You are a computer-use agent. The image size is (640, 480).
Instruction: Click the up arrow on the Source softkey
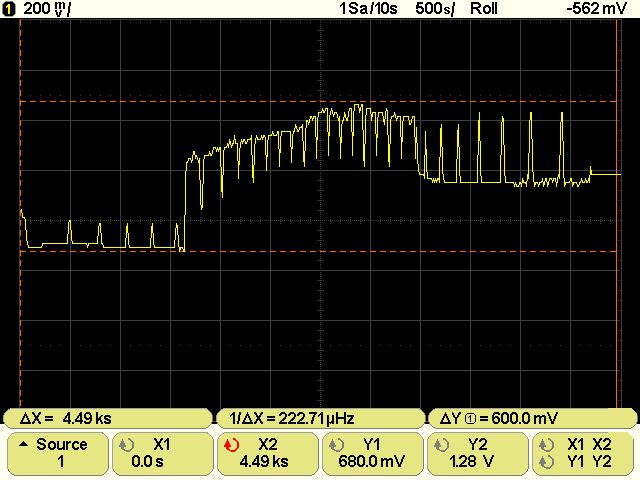tap(24, 444)
